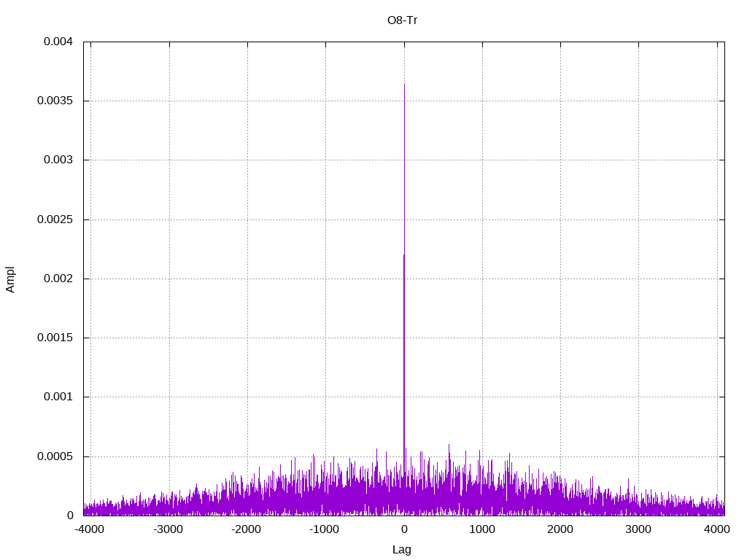This screenshot has width=747, height=560.
Task: Select the Lag x-axis label
Action: (402, 550)
